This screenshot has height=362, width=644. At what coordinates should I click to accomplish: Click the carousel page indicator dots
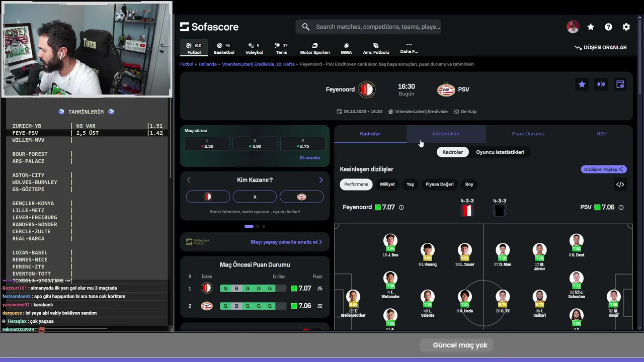255,227
